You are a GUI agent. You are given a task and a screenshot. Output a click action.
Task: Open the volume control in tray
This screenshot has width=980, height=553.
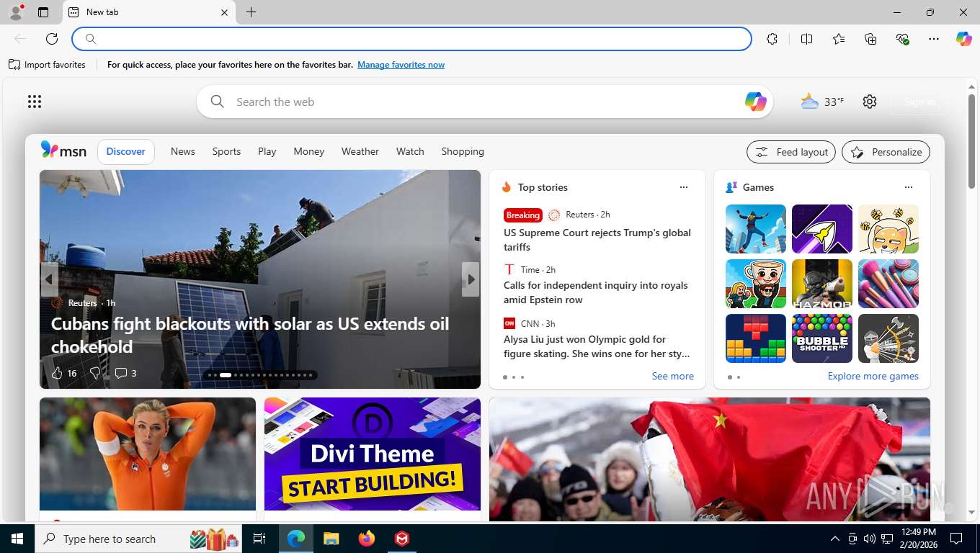coord(870,539)
